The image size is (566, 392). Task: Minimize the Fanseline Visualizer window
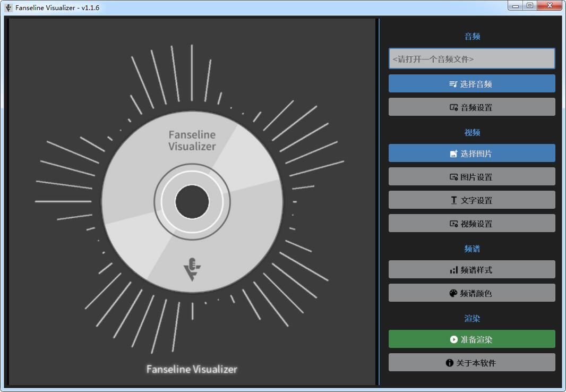tap(516, 5)
